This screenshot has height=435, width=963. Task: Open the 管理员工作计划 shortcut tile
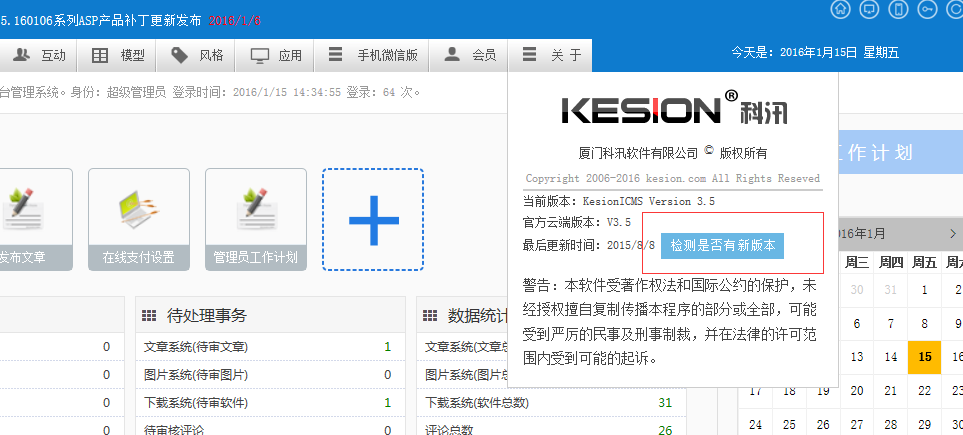[255, 219]
